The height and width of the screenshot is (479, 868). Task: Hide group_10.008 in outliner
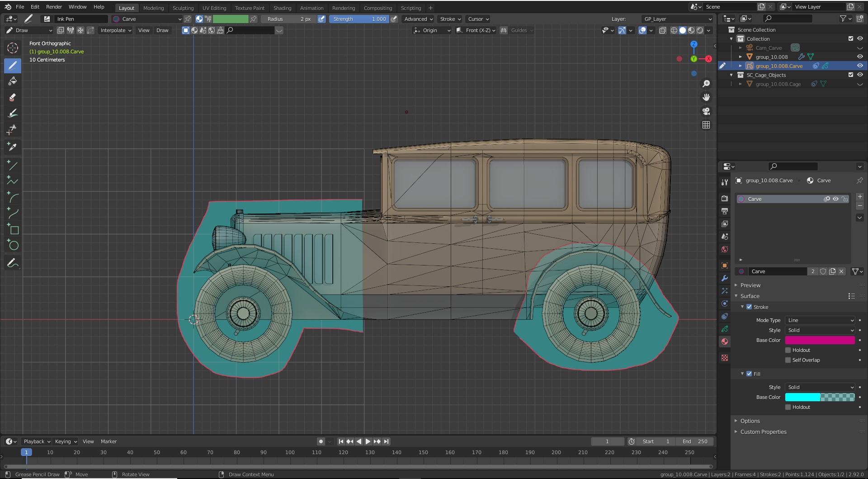[x=860, y=57]
